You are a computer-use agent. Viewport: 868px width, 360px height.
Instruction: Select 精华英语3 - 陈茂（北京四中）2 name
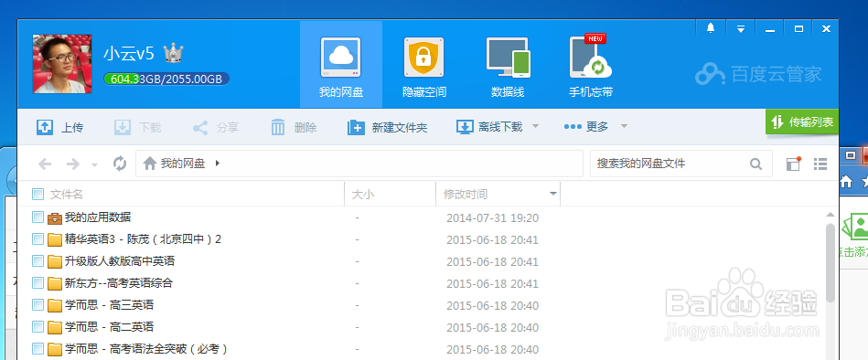pos(144,239)
